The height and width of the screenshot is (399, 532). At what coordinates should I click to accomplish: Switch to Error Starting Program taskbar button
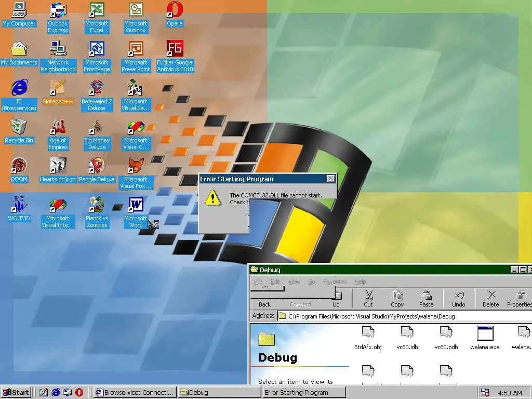tap(304, 393)
